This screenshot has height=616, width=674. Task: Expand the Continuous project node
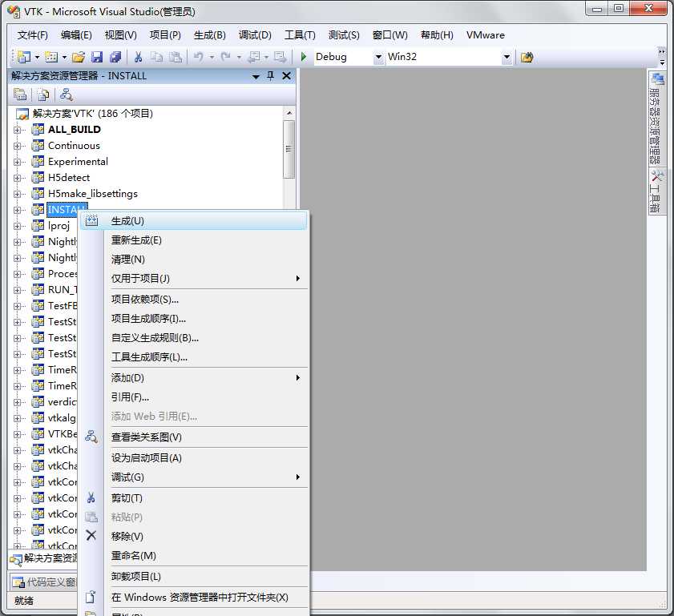click(x=17, y=146)
